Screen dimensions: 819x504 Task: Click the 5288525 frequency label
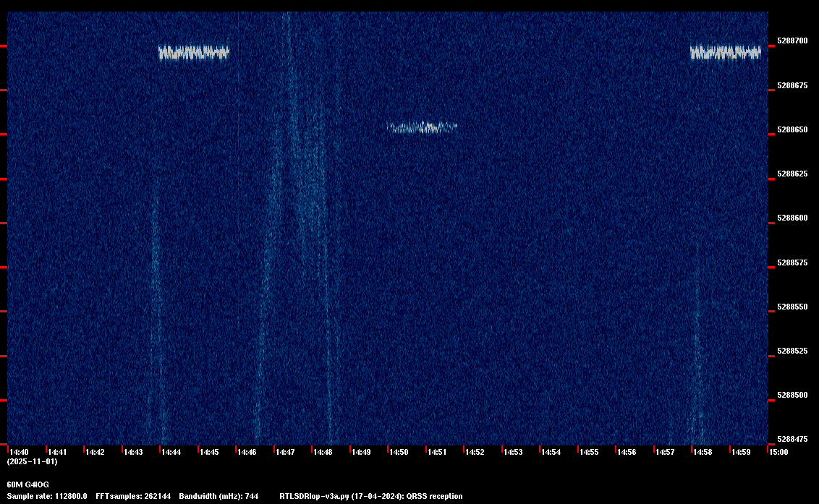coord(792,351)
